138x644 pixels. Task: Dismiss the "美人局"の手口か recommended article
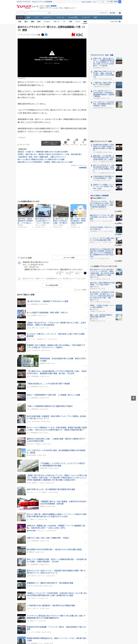pos(86,306)
